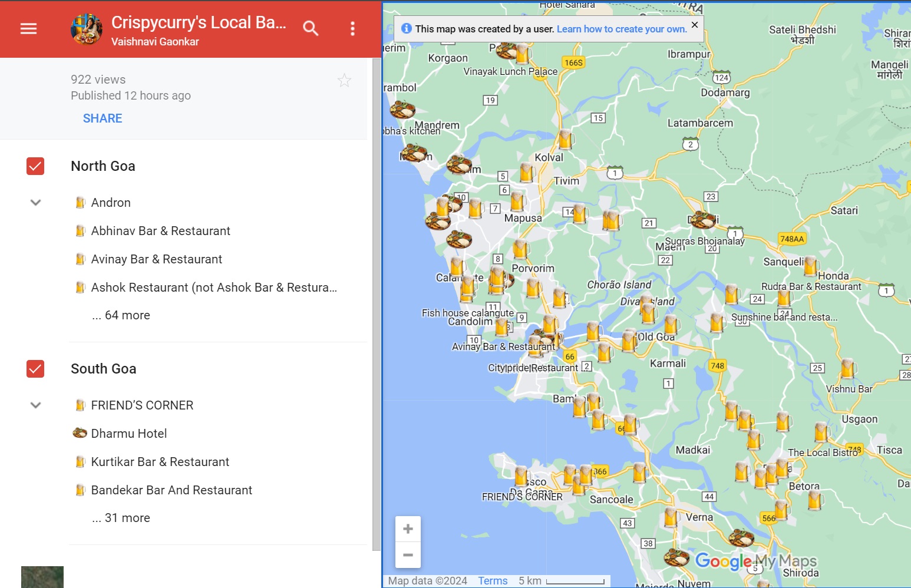Search within the map
The image size is (911, 588).
pyautogui.click(x=311, y=28)
